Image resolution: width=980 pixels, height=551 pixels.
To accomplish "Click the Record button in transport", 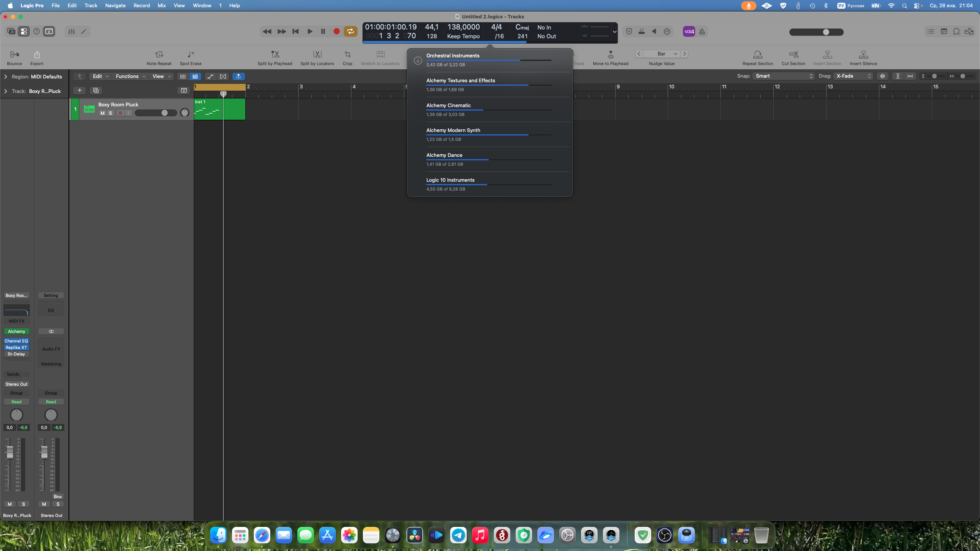I will [x=336, y=31].
